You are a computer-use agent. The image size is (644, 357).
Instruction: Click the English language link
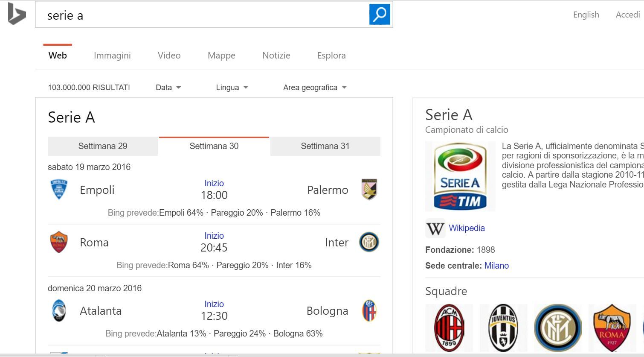pos(586,15)
